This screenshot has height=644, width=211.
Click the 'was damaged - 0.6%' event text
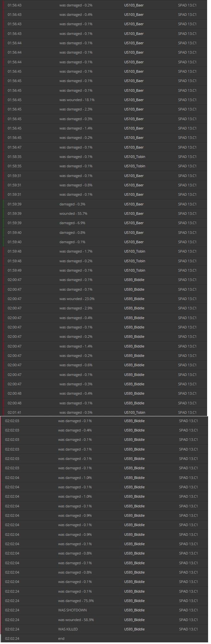(x=76, y=365)
